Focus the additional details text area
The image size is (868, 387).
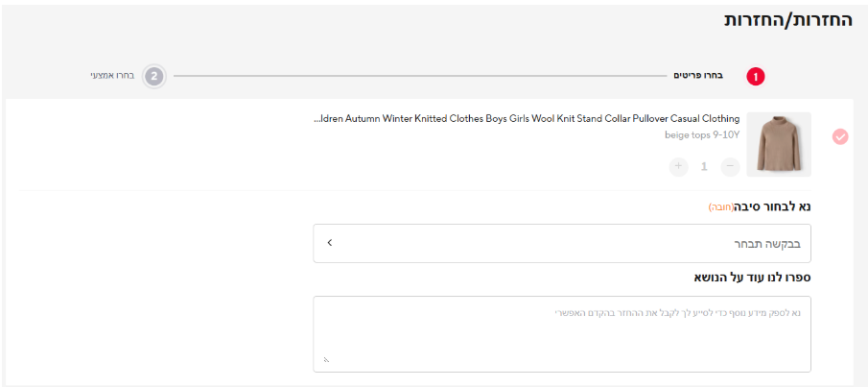pos(561,333)
